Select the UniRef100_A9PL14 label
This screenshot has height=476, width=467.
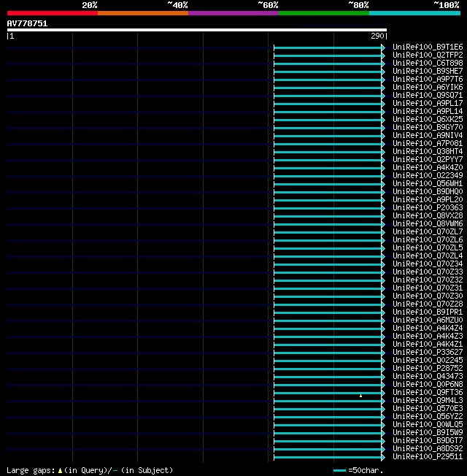pos(428,112)
